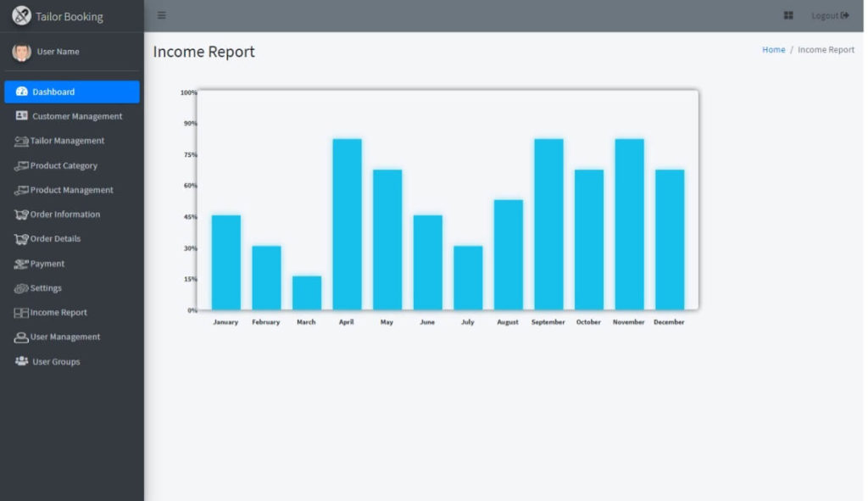This screenshot has width=868, height=501.
Task: Click the User Name label
Action: coord(58,51)
